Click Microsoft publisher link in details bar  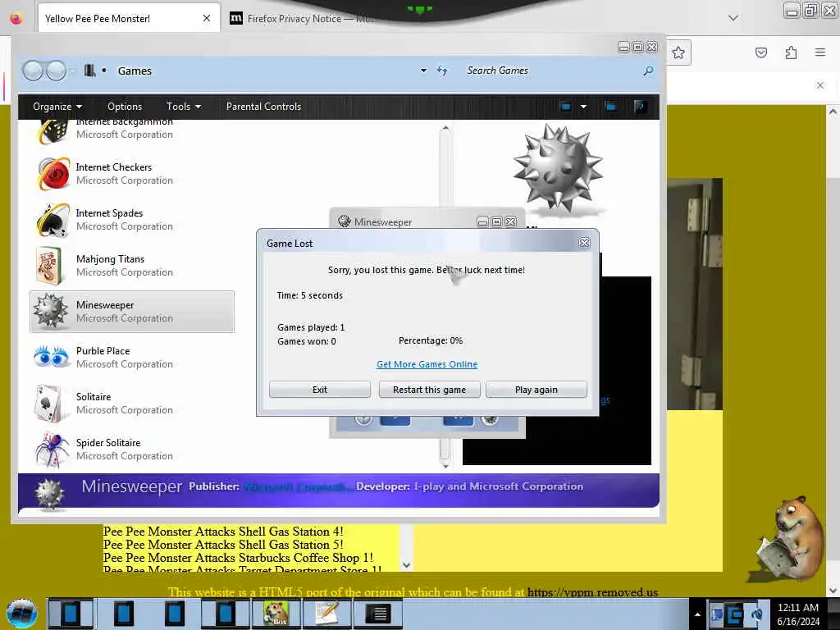coord(296,486)
